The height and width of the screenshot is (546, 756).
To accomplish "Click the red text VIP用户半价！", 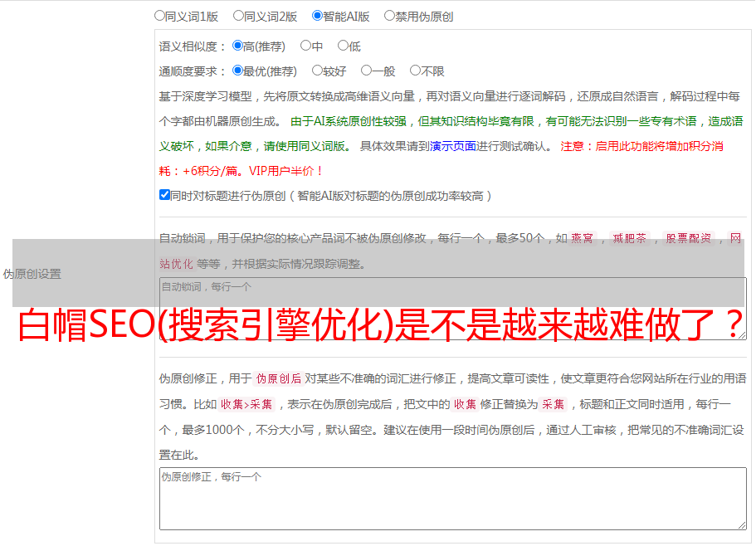I will click(x=285, y=171).
